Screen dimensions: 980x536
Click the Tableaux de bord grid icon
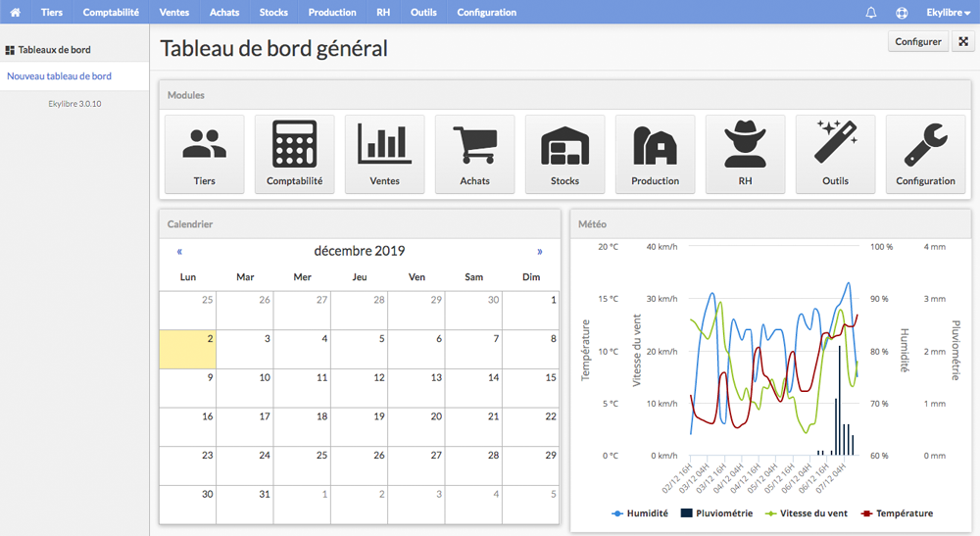point(10,50)
